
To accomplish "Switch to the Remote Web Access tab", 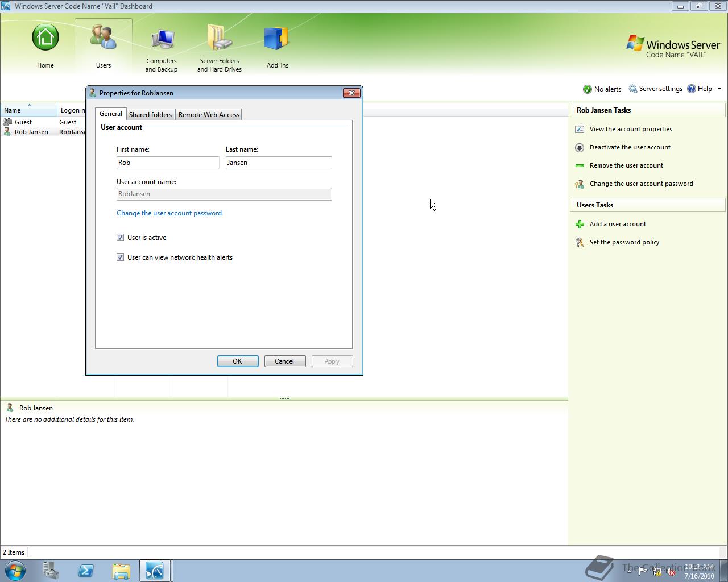I will click(209, 115).
